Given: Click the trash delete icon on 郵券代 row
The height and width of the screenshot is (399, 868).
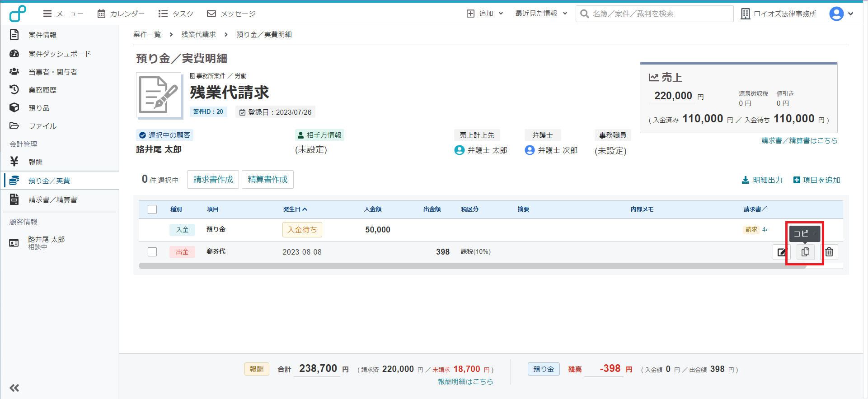Looking at the screenshot, I should coord(829,252).
